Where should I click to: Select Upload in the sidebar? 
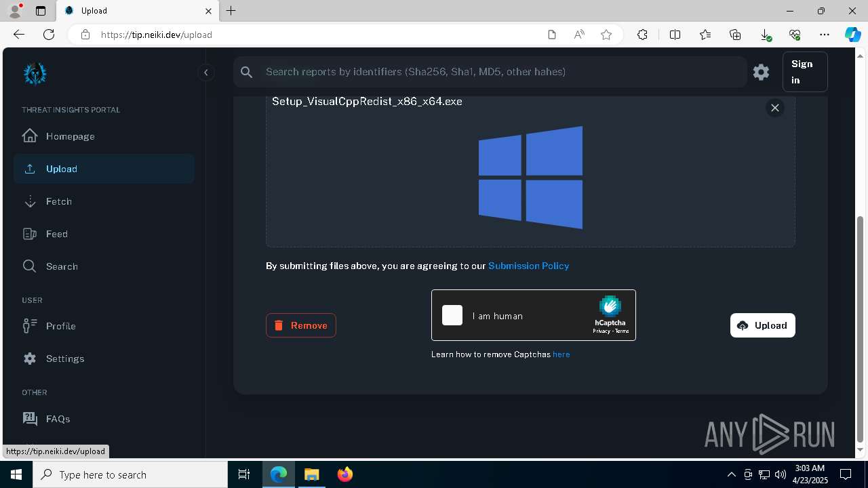104,169
